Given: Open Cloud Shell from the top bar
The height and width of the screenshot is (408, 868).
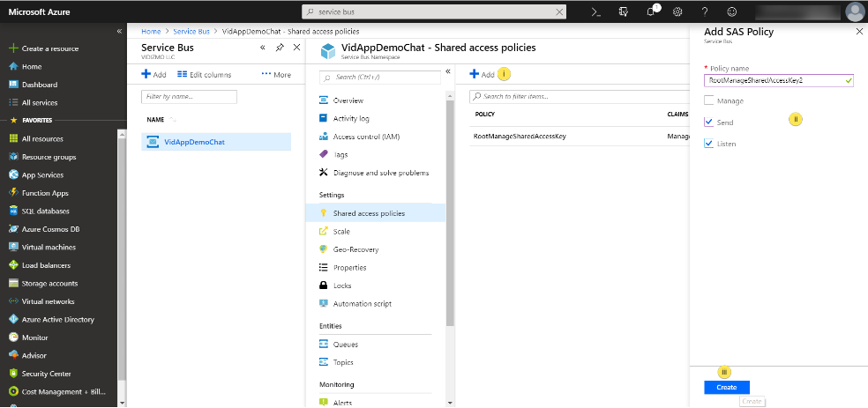Looking at the screenshot, I should tap(595, 12).
